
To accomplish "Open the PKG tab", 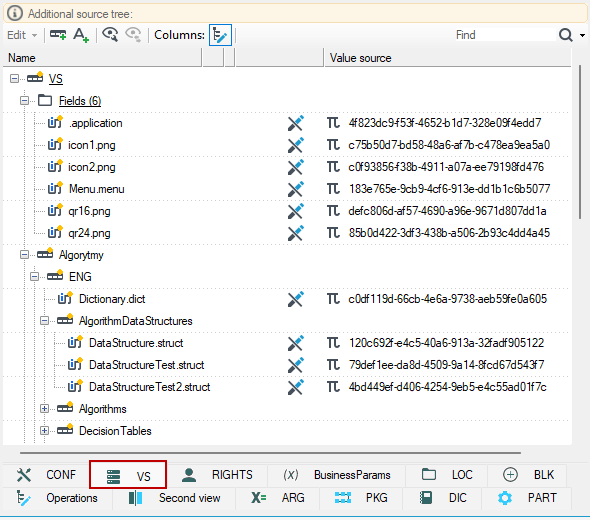I will point(362,498).
